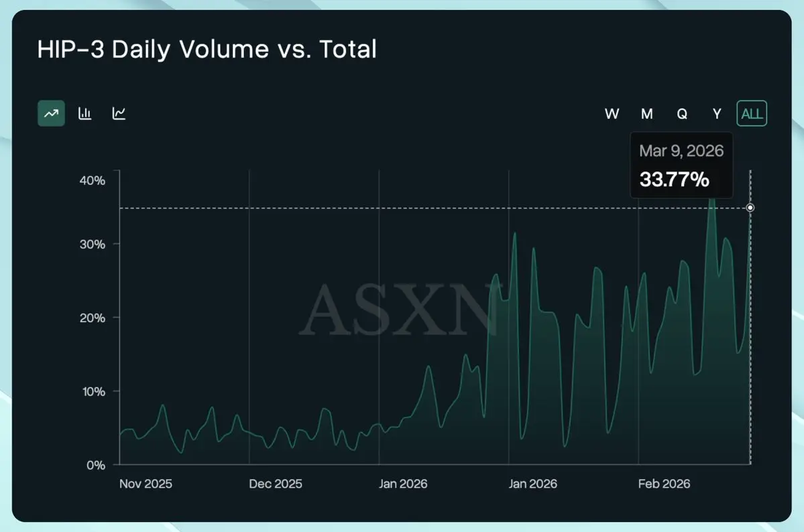This screenshot has height=532, width=804.
Task: Click the chart title HIP-3 Daily Volume vs. Total
Action: point(207,50)
